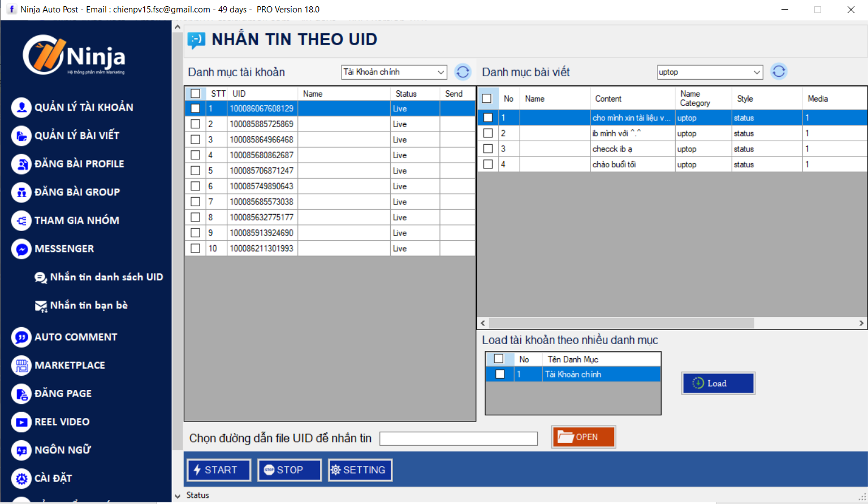This screenshot has height=504, width=868.
Task: Click the Tham Gia Nhóm sidebar icon
Action: click(21, 220)
